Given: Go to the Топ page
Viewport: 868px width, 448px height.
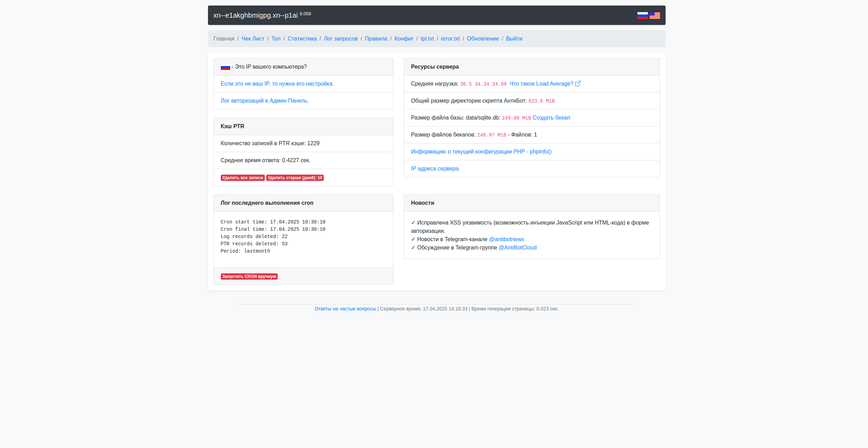Looking at the screenshot, I should (276, 39).
